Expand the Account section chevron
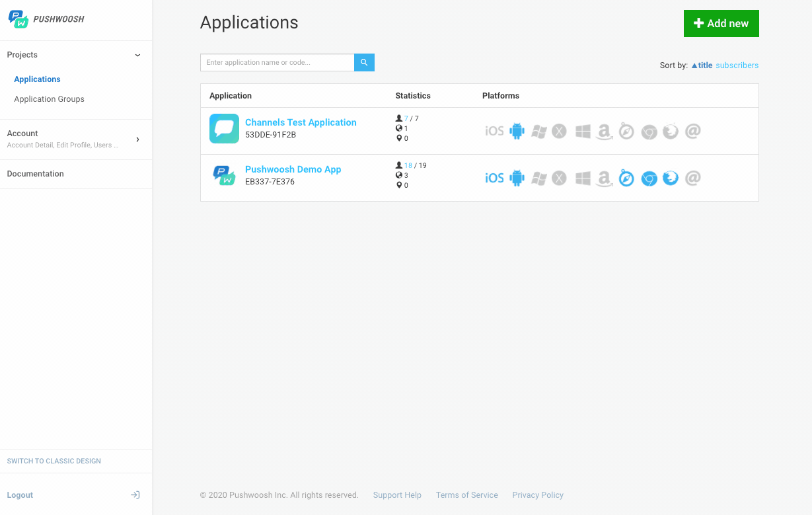This screenshot has width=812, height=515. click(x=137, y=139)
